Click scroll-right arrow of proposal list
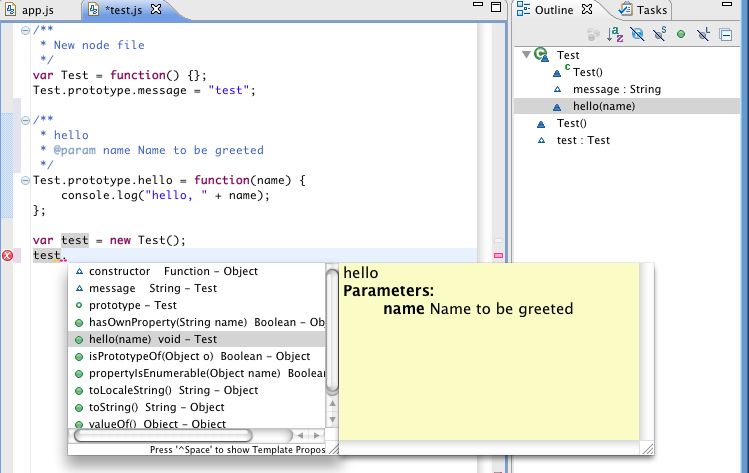 coord(316,435)
